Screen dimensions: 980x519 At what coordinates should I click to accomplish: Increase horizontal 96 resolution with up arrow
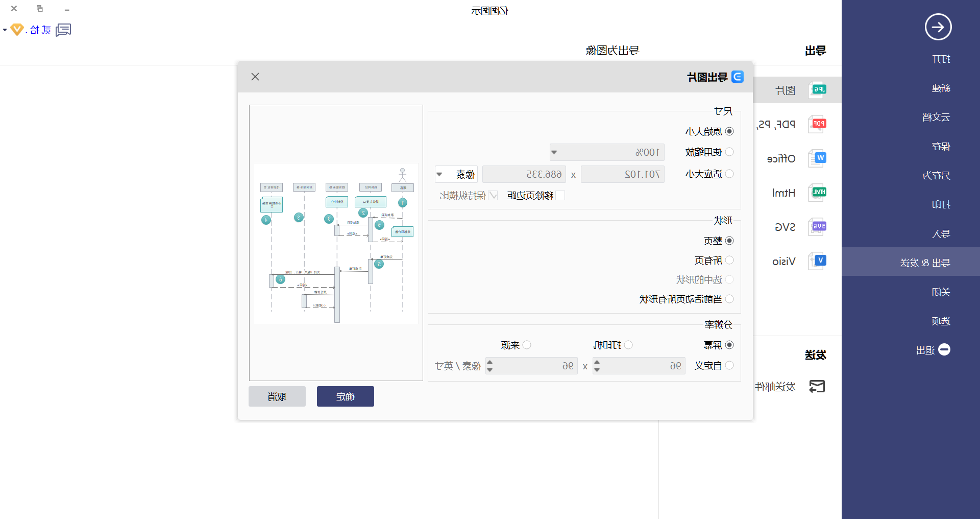(x=597, y=362)
